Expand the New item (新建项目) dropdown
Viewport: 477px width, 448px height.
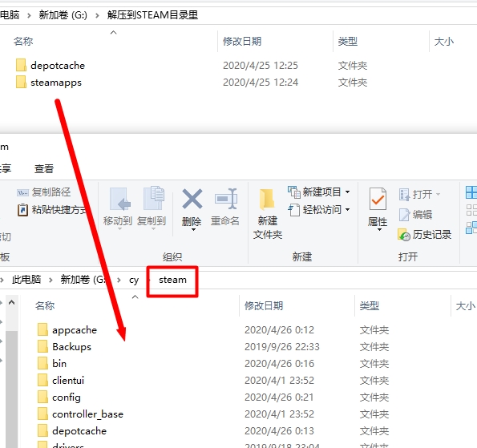click(x=347, y=192)
